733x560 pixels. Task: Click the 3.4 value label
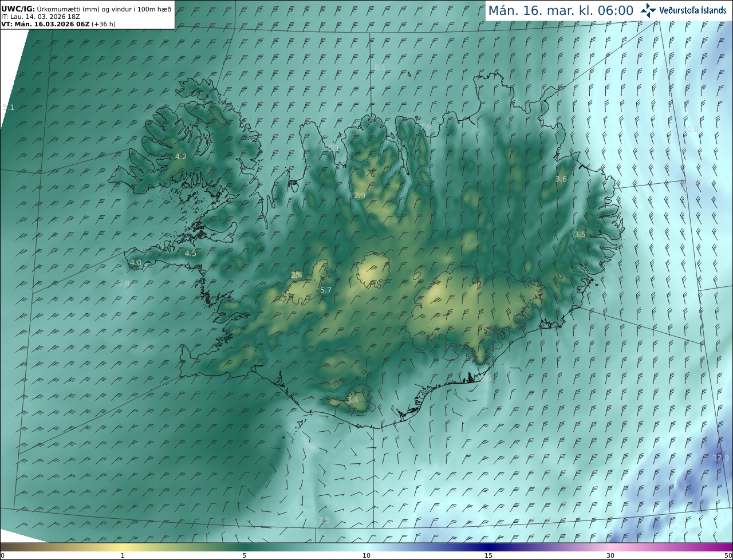[x=353, y=400]
